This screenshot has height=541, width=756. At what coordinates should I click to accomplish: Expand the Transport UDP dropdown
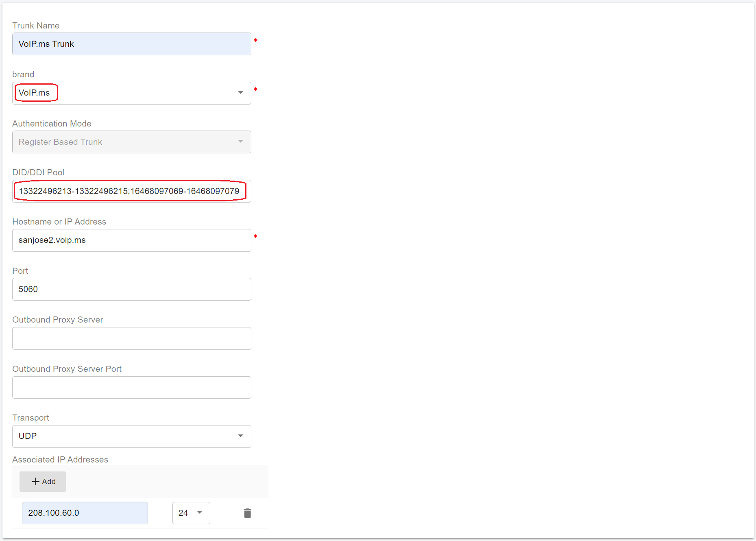point(131,436)
